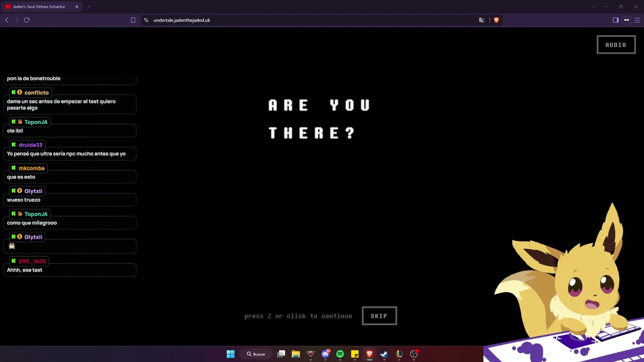Open a new browser tab
The height and width of the screenshot is (362, 644).
pyautogui.click(x=89, y=7)
